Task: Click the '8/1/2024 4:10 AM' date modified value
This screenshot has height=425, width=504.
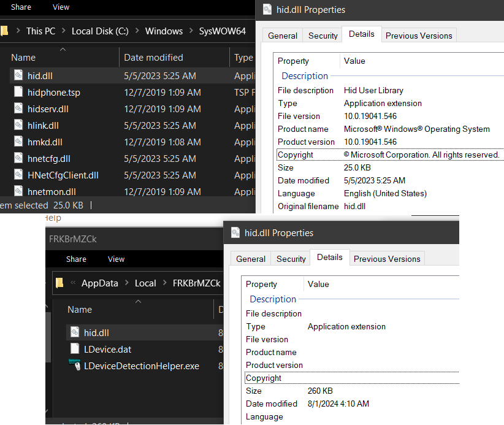Action: point(338,404)
